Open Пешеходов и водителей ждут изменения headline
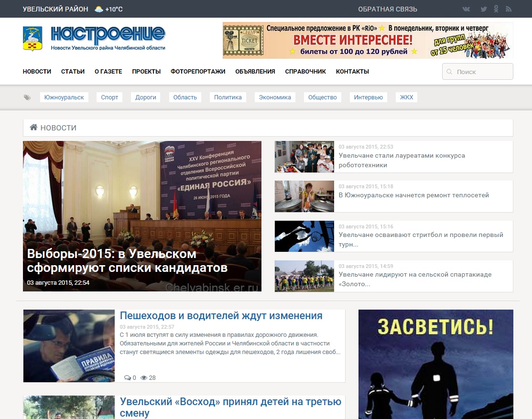The image size is (532, 419). 221,316
